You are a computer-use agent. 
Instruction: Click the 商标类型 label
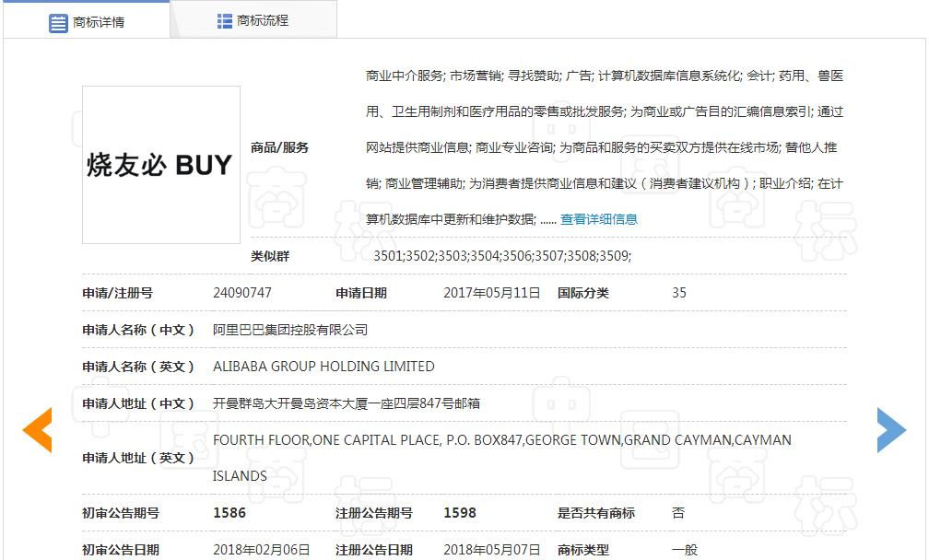[583, 550]
